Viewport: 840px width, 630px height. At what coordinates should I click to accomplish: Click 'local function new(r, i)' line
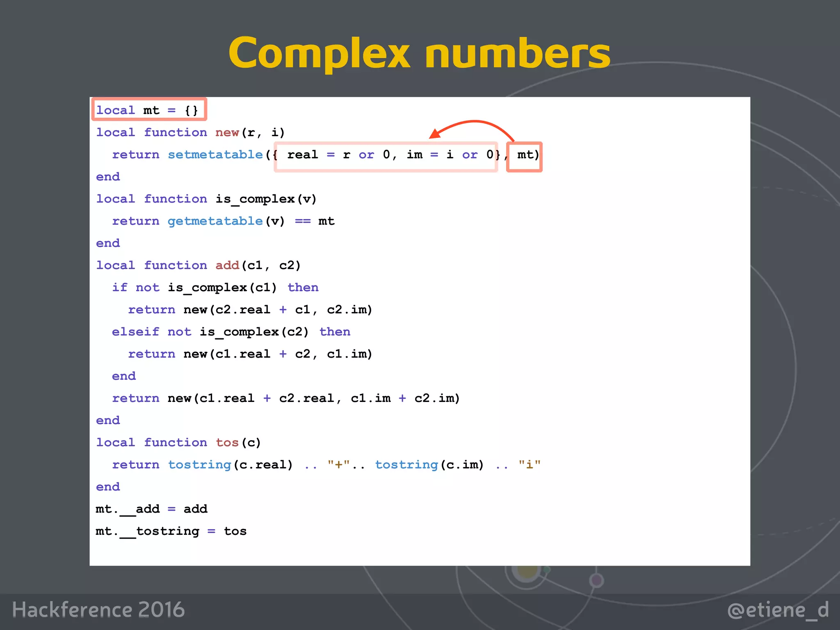click(190, 132)
